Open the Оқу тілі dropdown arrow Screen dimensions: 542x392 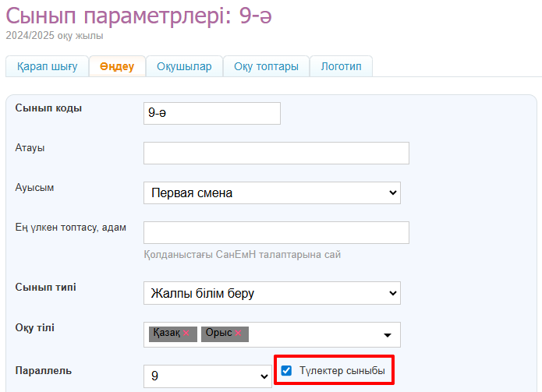coord(387,334)
